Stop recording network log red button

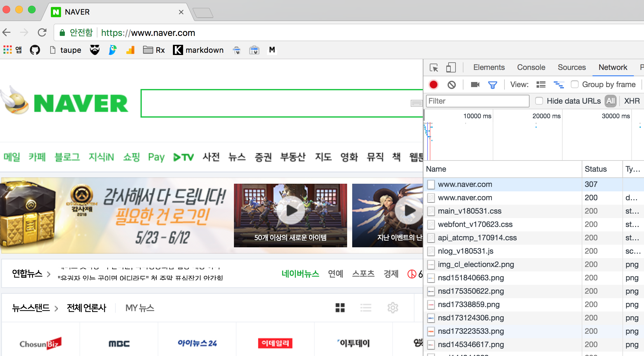(x=434, y=85)
